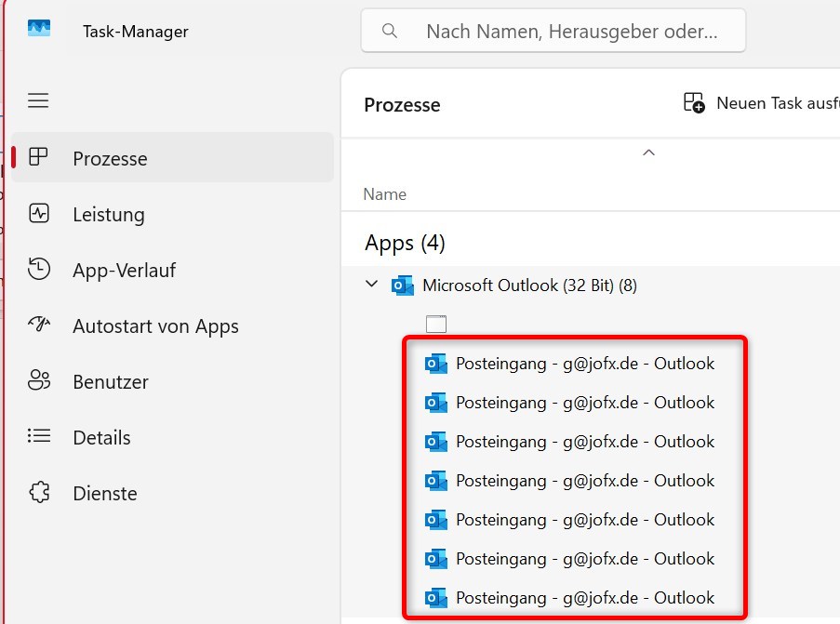
Task: Select the blank window entry under Outlook
Action: (436, 324)
